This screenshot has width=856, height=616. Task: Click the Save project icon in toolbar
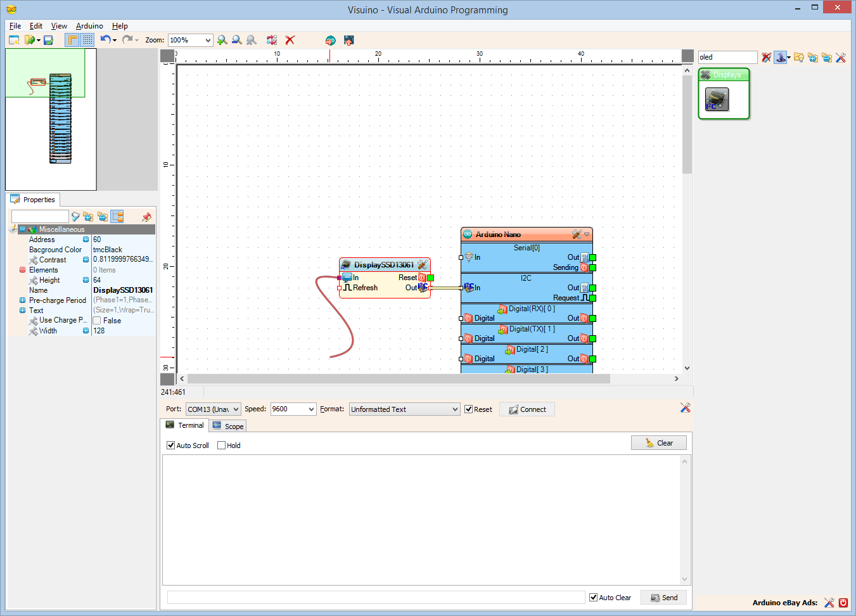pyautogui.click(x=48, y=40)
